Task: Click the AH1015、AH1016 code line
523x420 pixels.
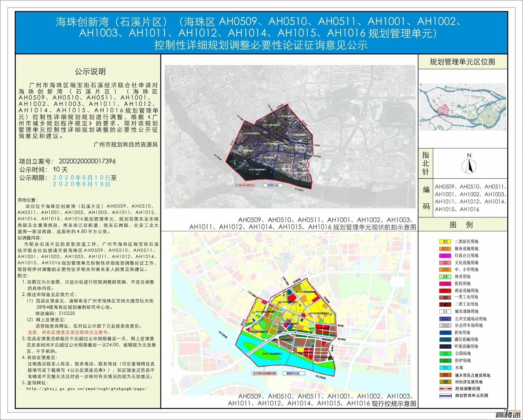Action: click(x=457, y=209)
